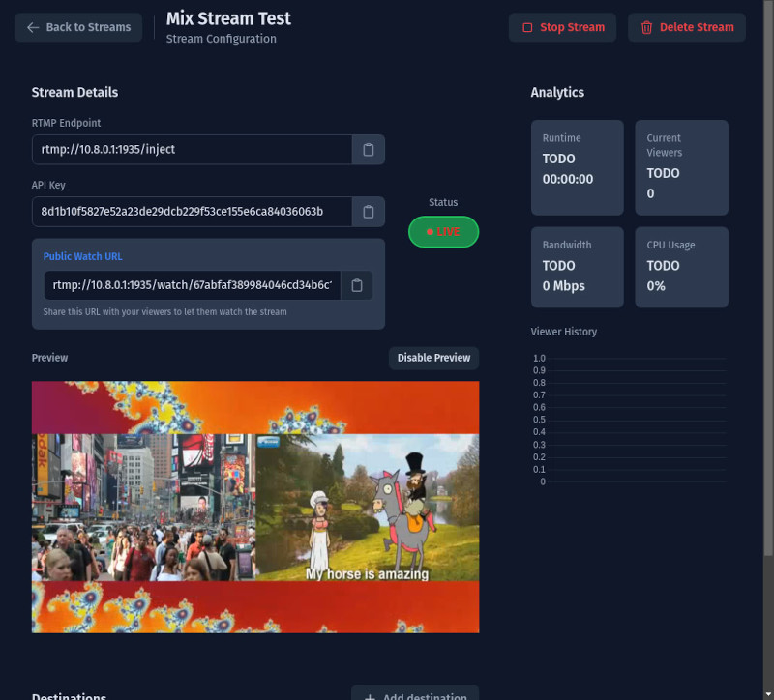Viewport: 774px width, 700px height.
Task: Click the LIVE status badge
Action: point(443,232)
